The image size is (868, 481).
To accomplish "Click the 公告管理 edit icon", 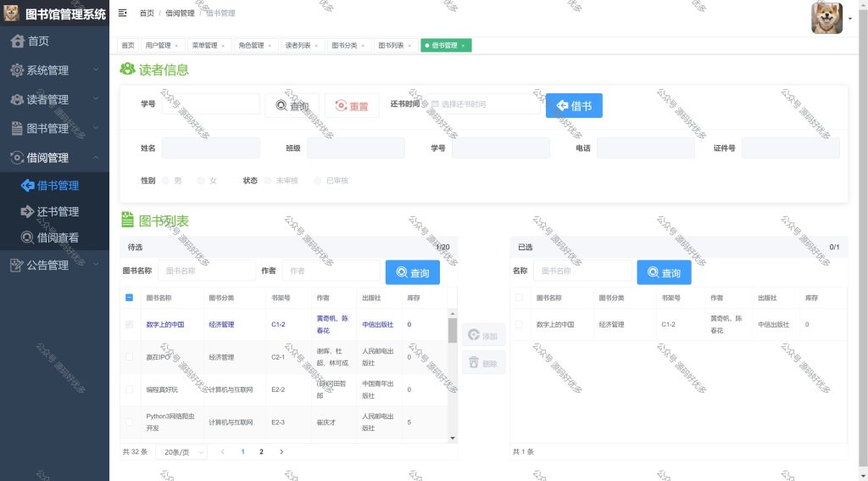I will pos(17,266).
